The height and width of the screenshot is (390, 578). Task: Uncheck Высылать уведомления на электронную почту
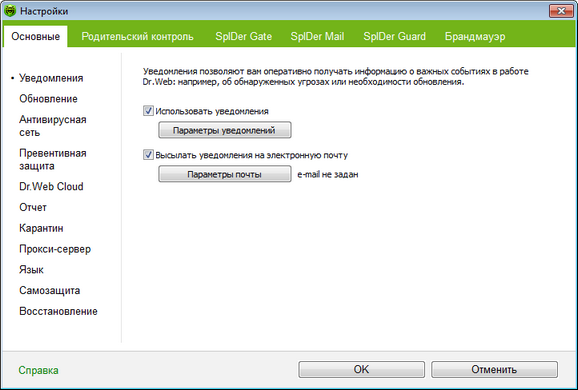pos(148,155)
